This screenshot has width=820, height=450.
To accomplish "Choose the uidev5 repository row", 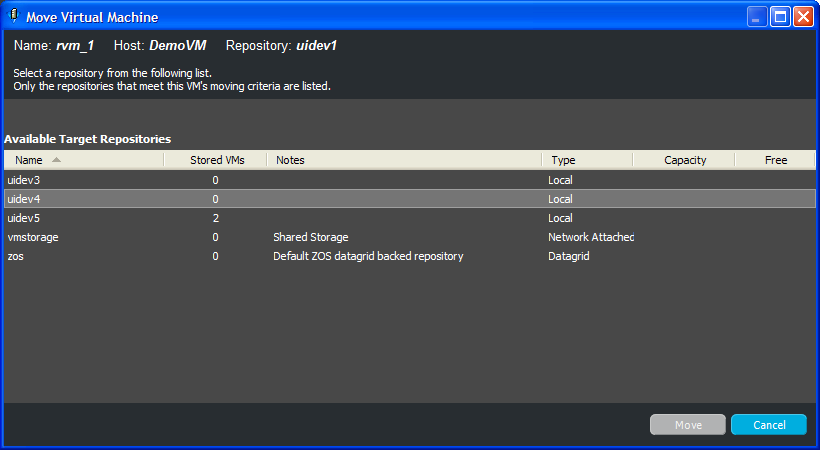I will click(23, 218).
